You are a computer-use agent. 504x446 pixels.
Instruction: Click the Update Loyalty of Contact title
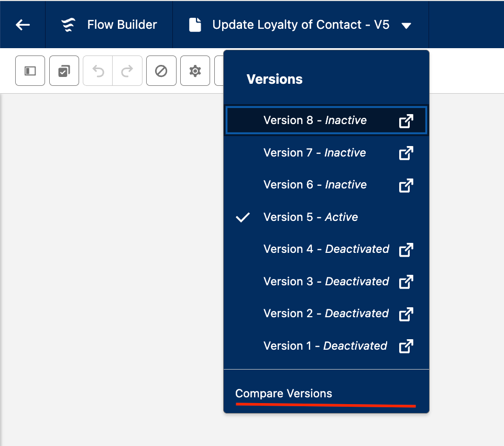301,25
